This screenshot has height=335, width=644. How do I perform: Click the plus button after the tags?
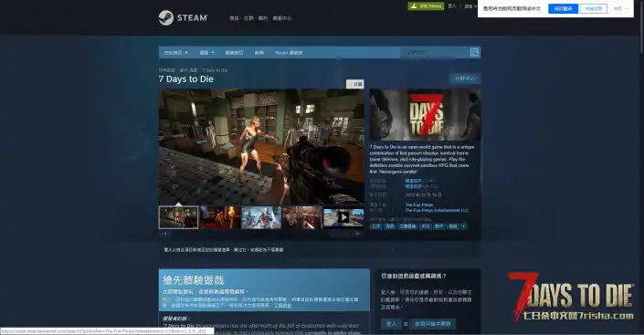tap(464, 226)
